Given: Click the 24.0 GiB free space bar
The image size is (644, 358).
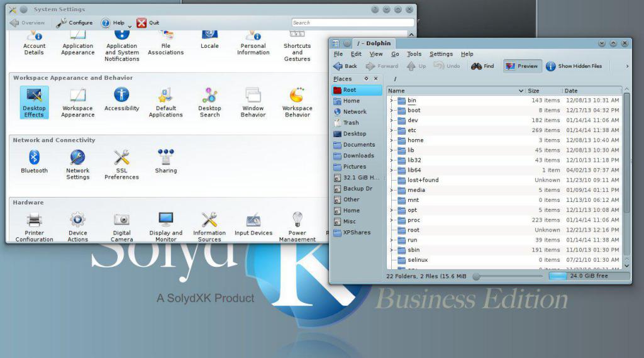Looking at the screenshot, I should (x=589, y=276).
